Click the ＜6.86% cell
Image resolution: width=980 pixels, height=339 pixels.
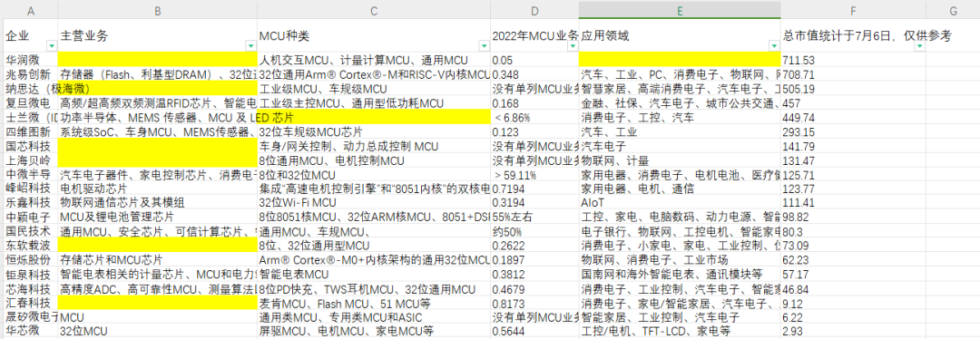click(x=534, y=117)
